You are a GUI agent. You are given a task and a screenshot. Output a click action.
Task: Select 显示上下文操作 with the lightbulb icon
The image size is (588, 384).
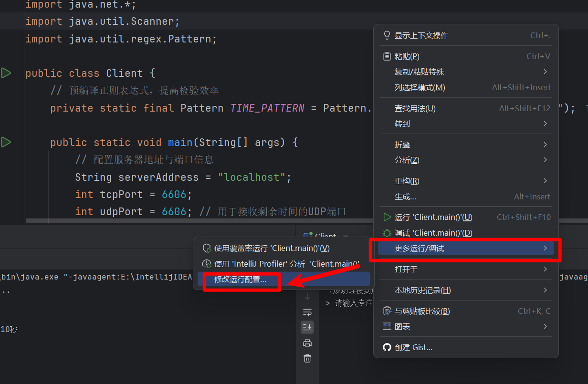pyautogui.click(x=421, y=36)
